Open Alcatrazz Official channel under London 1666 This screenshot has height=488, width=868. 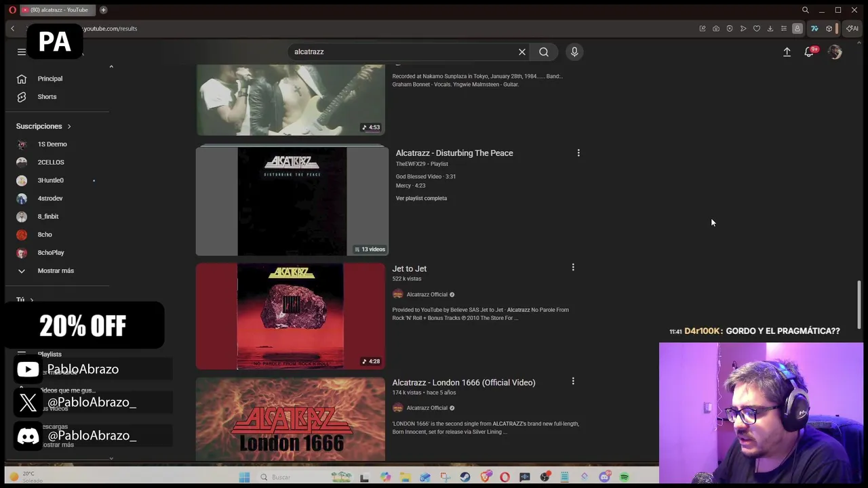tap(427, 408)
